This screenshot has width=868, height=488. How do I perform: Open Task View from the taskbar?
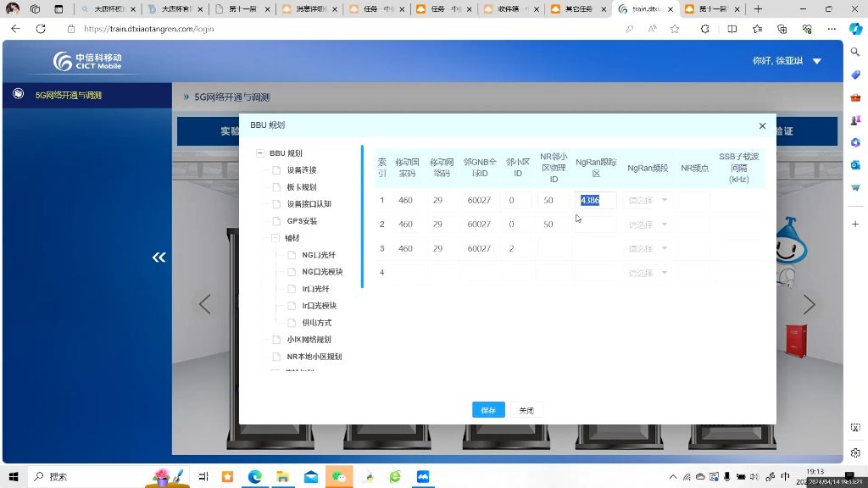tap(203, 476)
